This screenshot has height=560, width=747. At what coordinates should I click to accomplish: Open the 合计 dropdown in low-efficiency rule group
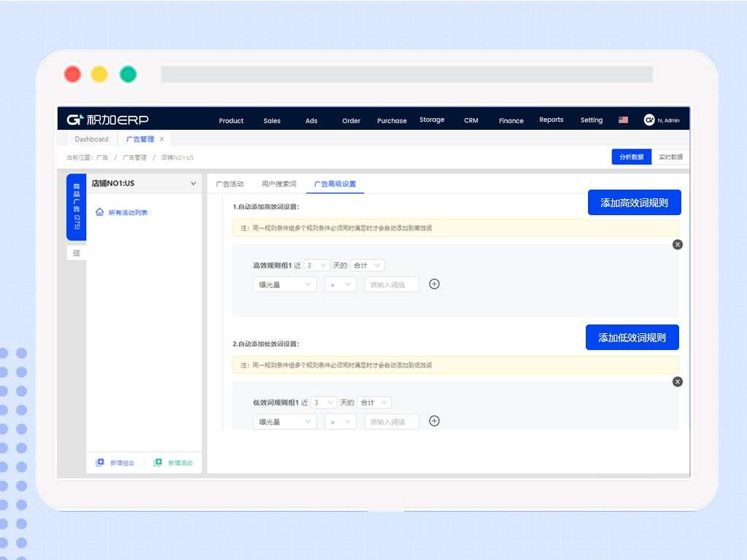point(374,402)
